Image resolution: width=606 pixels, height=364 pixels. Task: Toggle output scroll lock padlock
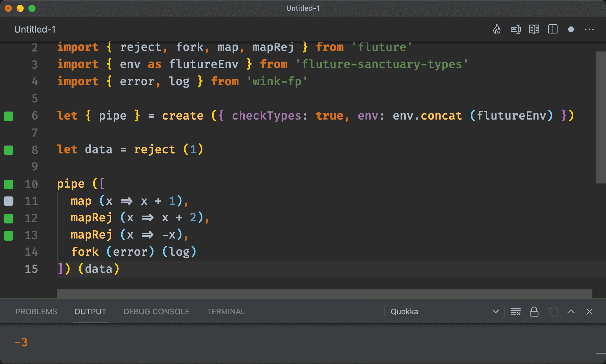click(534, 312)
